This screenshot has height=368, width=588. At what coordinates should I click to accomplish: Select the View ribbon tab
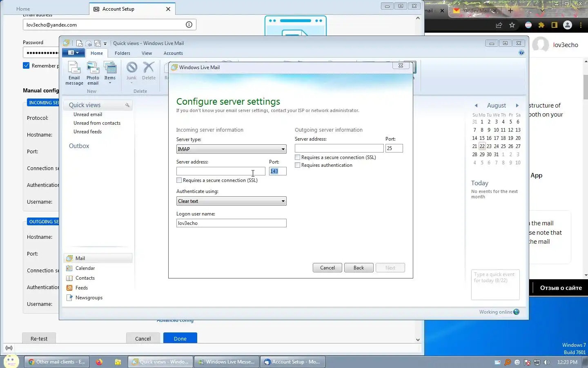coord(147,53)
